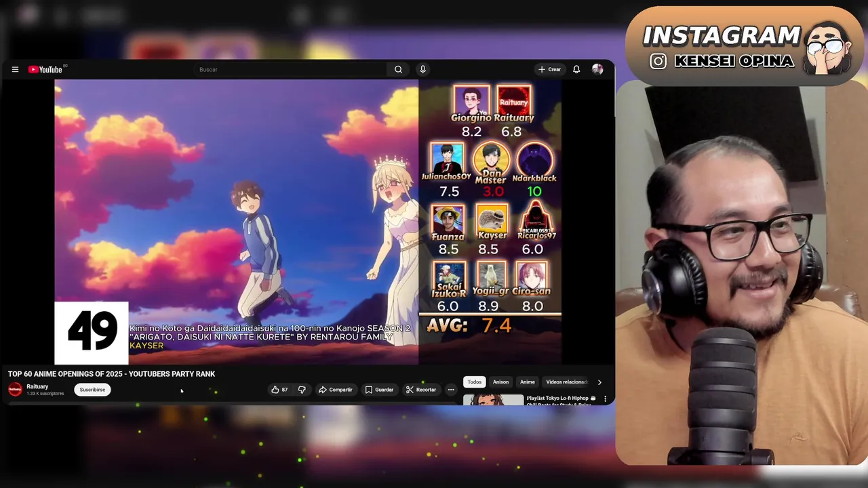This screenshot has height=488, width=868.
Task: Click the Crear button
Action: (549, 70)
